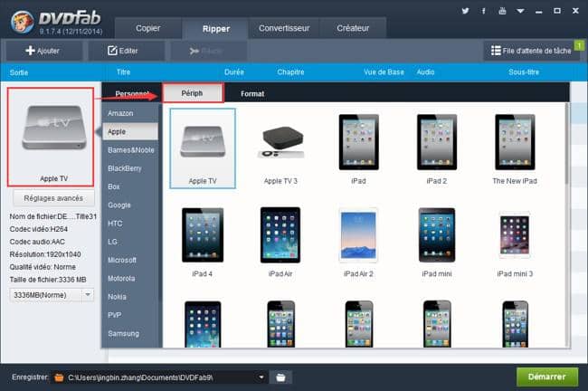Click the Sortie column header
The height and width of the screenshot is (391, 588).
click(19, 72)
